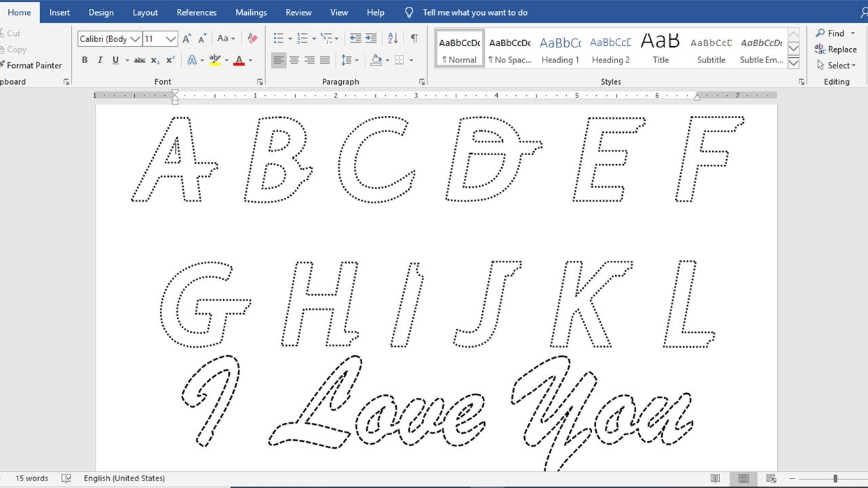Switch to Web Layout view
868x488 pixels.
point(771,479)
